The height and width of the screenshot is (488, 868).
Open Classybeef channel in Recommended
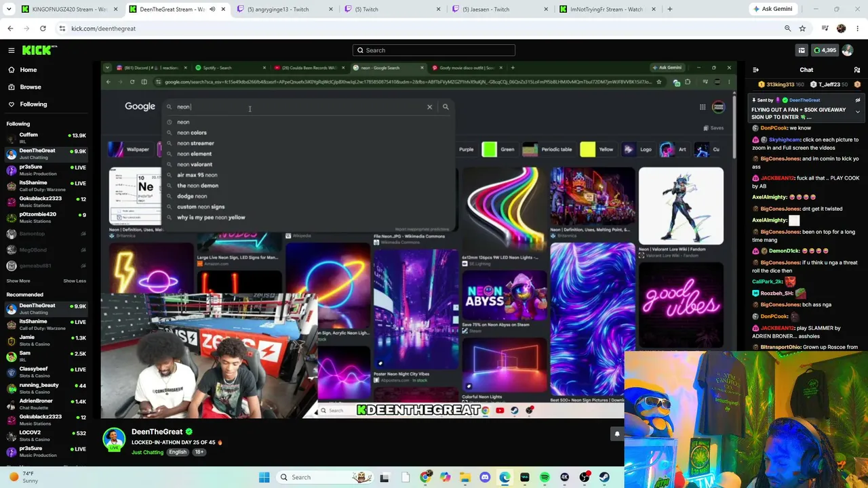pyautogui.click(x=46, y=371)
